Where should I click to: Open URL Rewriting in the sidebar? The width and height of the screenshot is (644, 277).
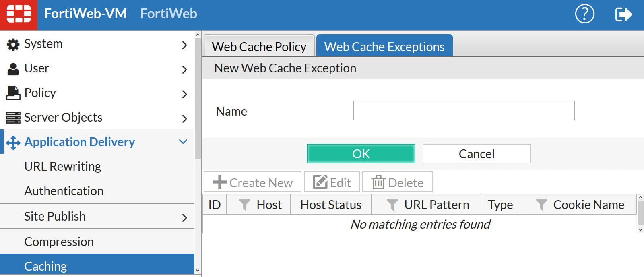(x=62, y=166)
